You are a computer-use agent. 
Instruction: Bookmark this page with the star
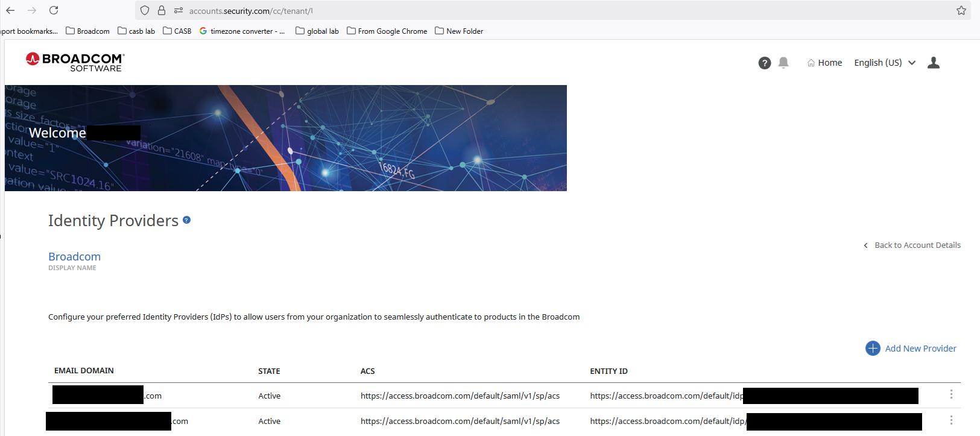[961, 10]
